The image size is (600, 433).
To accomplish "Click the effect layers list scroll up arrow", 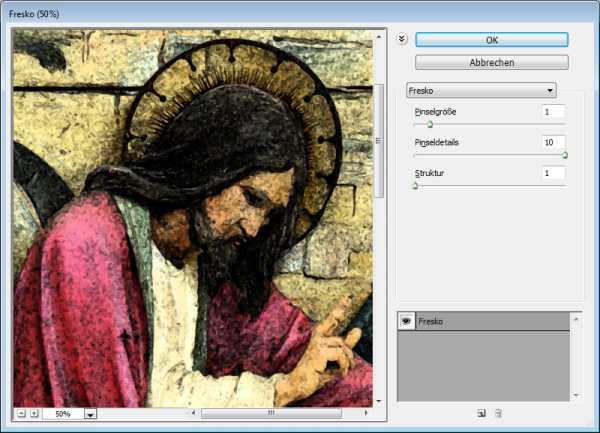I will [576, 319].
